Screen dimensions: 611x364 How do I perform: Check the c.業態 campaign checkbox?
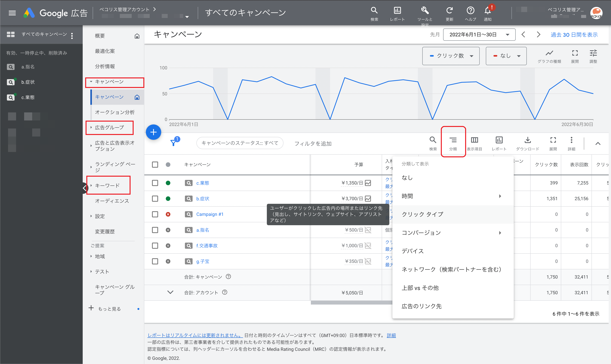coord(155,183)
